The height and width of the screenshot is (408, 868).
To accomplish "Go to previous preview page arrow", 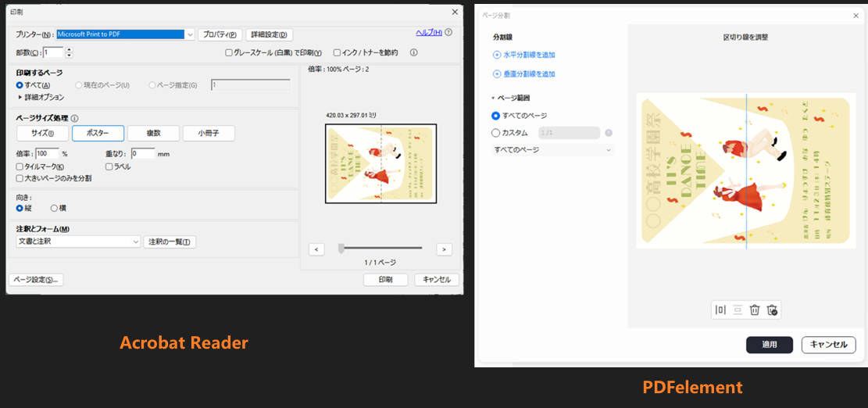I will point(316,249).
